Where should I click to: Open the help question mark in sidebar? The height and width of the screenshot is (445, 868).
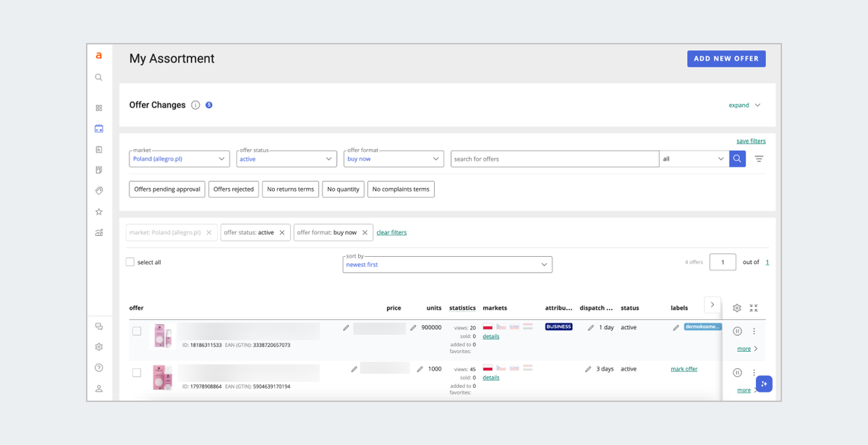99,368
